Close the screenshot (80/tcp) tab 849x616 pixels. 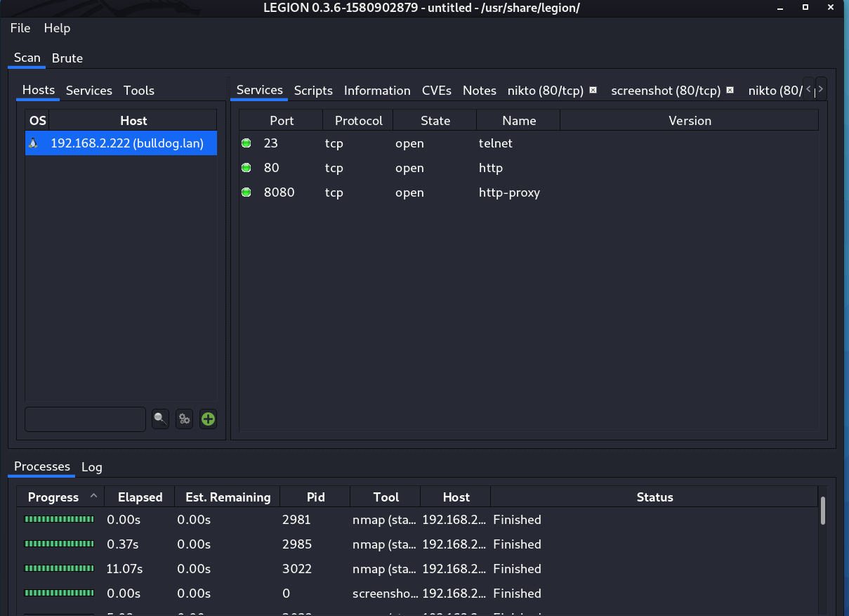pos(730,91)
